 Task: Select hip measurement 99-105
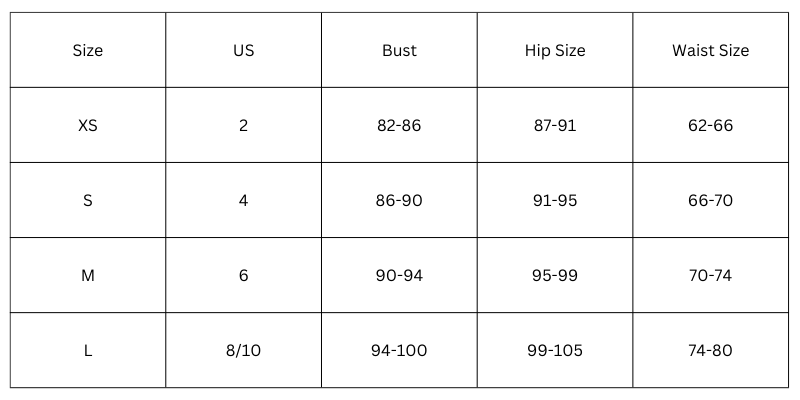point(555,350)
